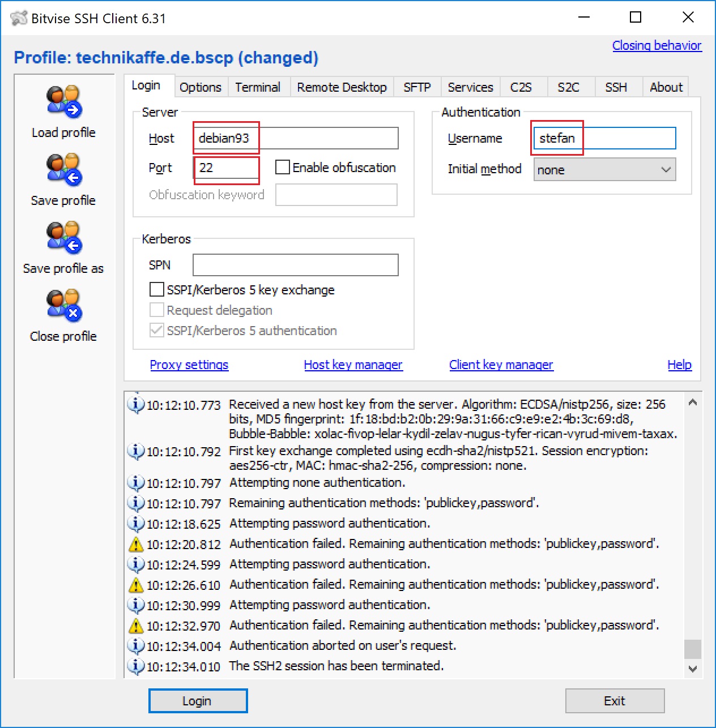Screen dimensions: 716x728
Task: Click the Request delegation checkbox
Action: (156, 310)
